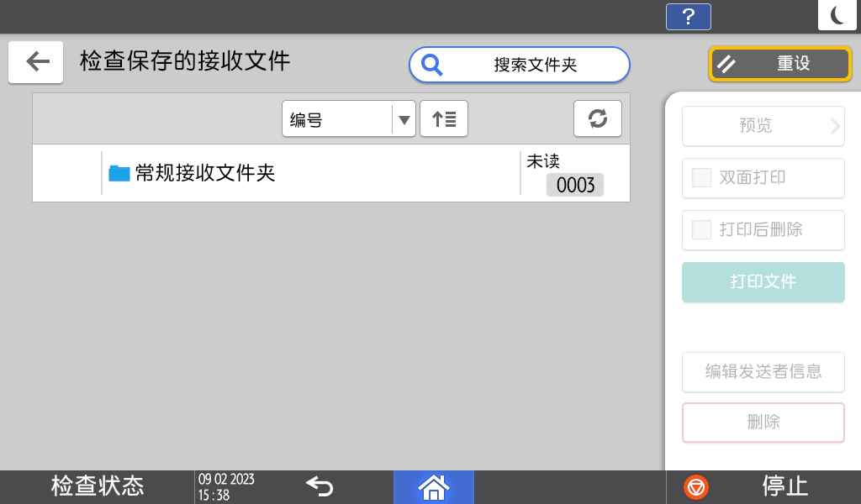Enter sleep mode using the moon icon
Image resolution: width=861 pixels, height=504 pixels.
coord(837,14)
